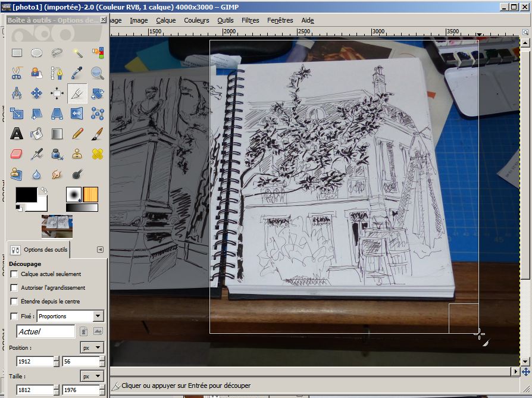
Task: Open the Couleurs menu
Action: click(197, 20)
